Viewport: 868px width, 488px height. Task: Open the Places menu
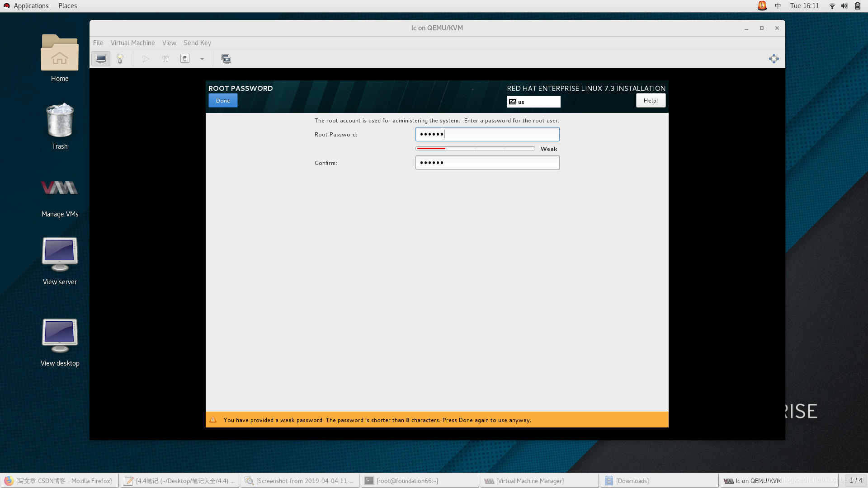(x=67, y=6)
